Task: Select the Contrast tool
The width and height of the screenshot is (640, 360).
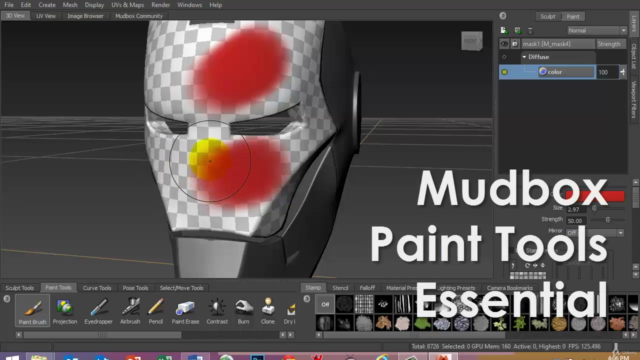Action: tap(217, 311)
